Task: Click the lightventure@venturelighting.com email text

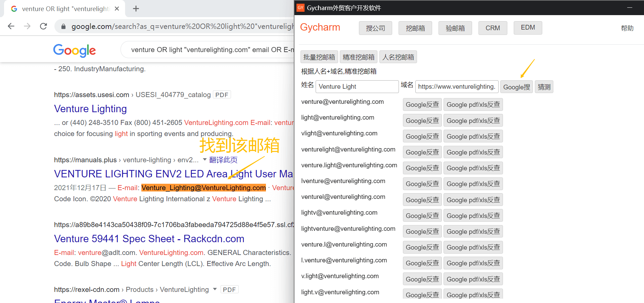Action: point(348,229)
